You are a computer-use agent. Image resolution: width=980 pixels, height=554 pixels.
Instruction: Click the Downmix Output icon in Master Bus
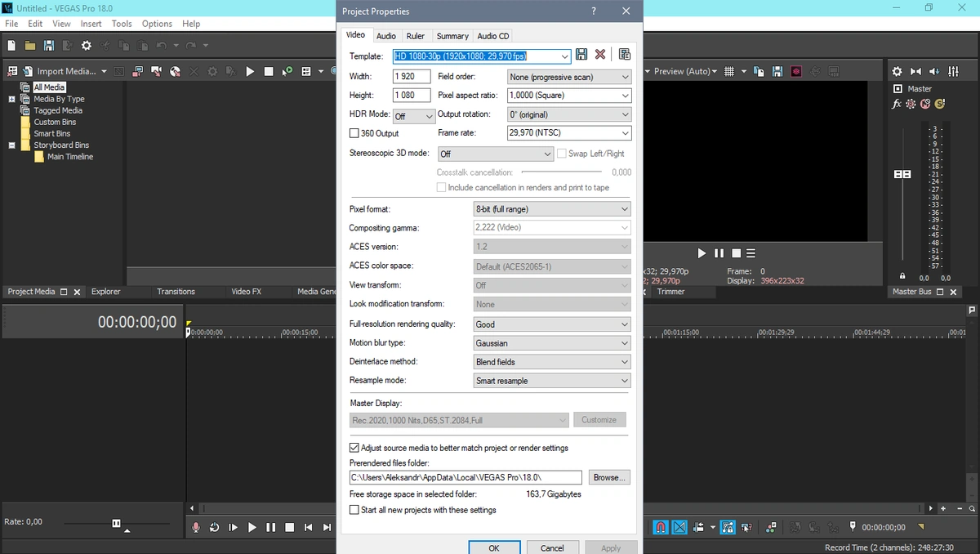915,71
